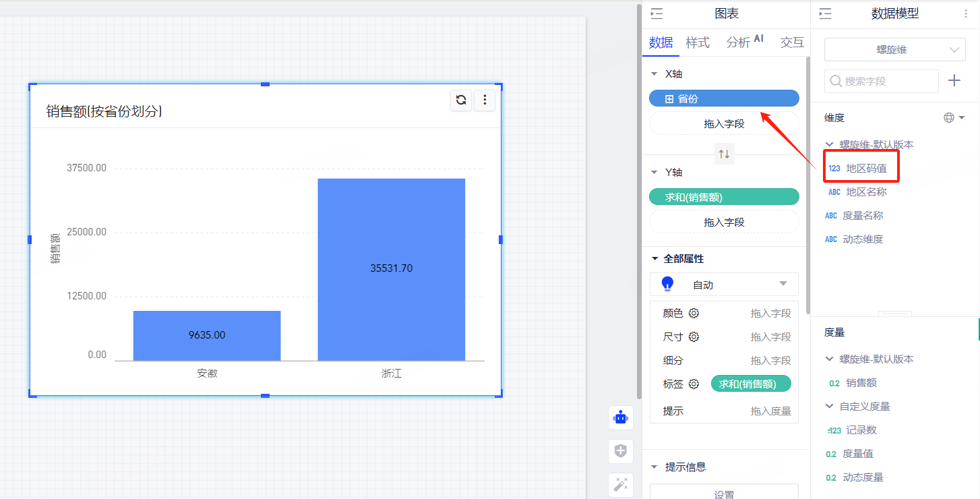Screen dimensions: 980x499
Task: Switch to the 分析 AI tab
Action: coord(745,42)
